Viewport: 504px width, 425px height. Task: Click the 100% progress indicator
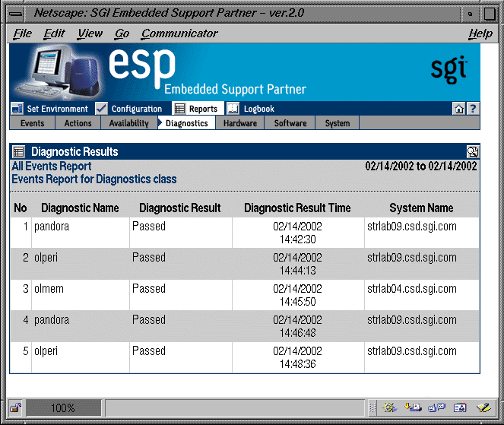pos(63,408)
